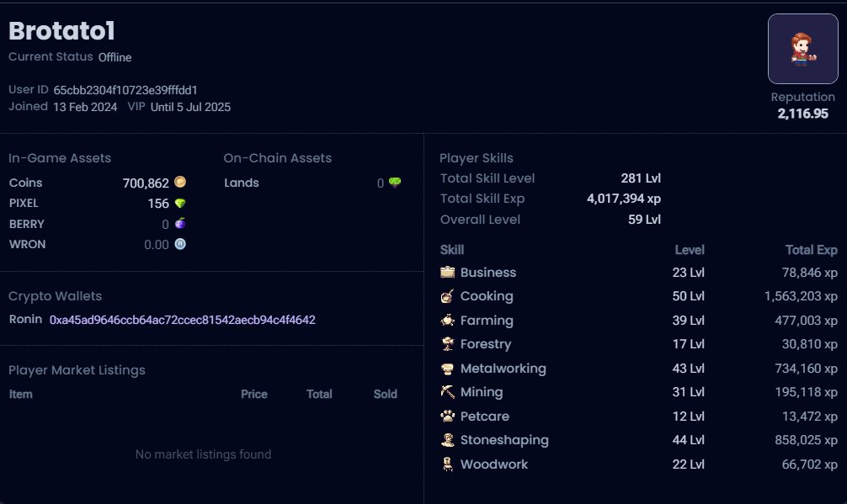Image resolution: width=847 pixels, height=504 pixels.
Task: Click the WRON balance 0.00
Action: point(157,245)
